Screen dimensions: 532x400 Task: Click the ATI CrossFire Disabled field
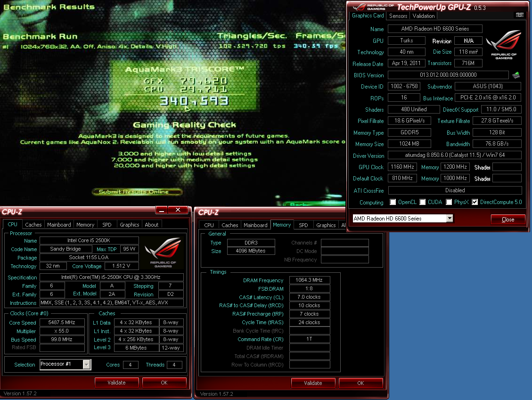pos(455,190)
